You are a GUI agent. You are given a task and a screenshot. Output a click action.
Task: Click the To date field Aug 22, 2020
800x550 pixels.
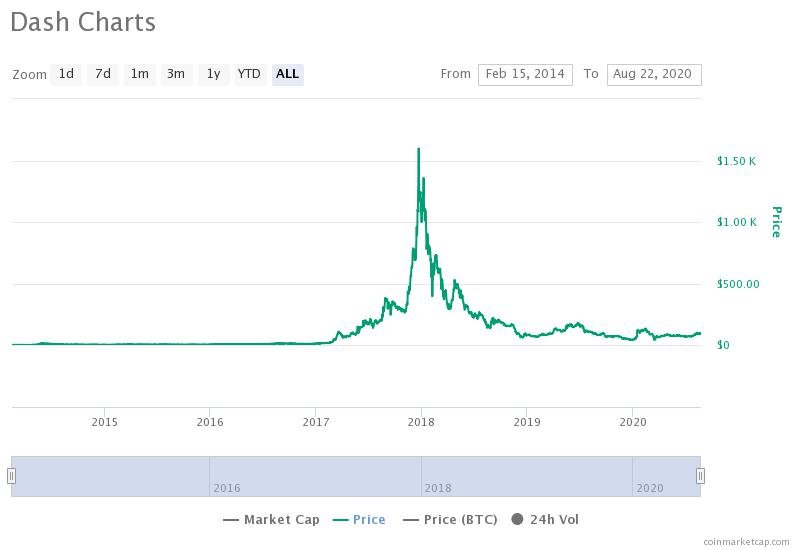click(x=654, y=74)
